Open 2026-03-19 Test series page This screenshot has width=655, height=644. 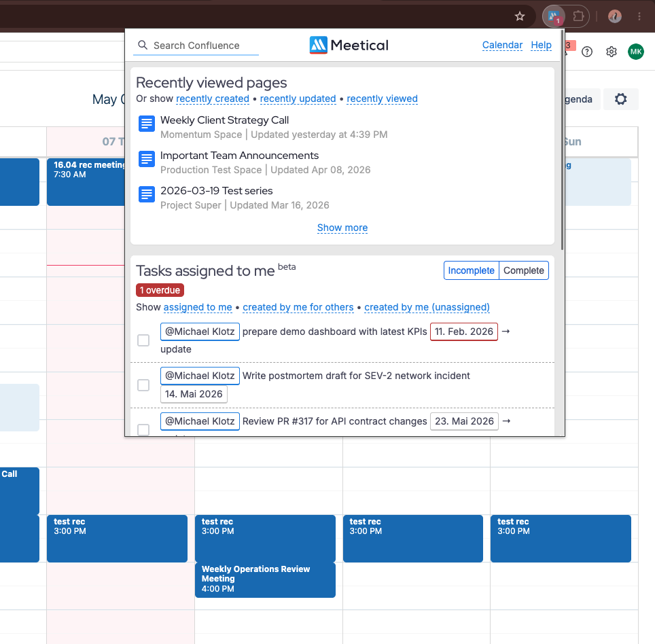[216, 191]
